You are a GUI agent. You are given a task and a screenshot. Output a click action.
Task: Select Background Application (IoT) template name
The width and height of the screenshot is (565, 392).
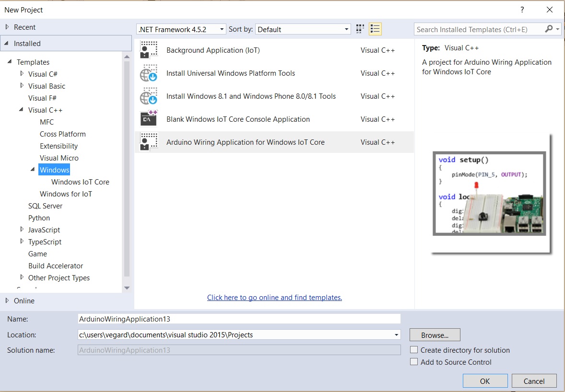pyautogui.click(x=213, y=50)
